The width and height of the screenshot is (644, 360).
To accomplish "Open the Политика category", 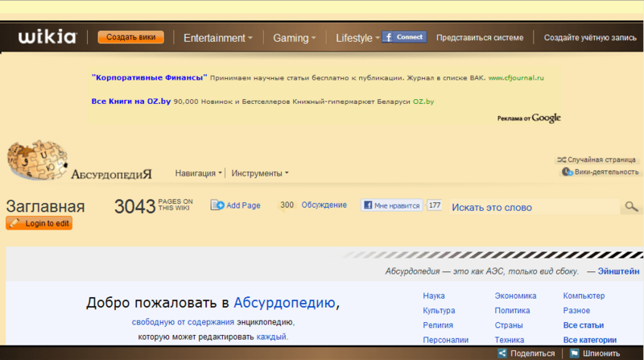I will [512, 311].
